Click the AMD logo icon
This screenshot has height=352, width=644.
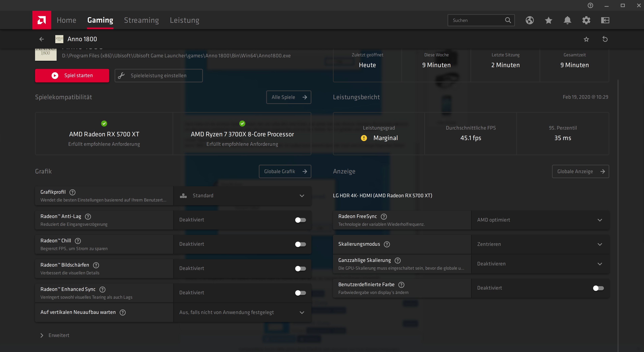[x=41, y=20]
